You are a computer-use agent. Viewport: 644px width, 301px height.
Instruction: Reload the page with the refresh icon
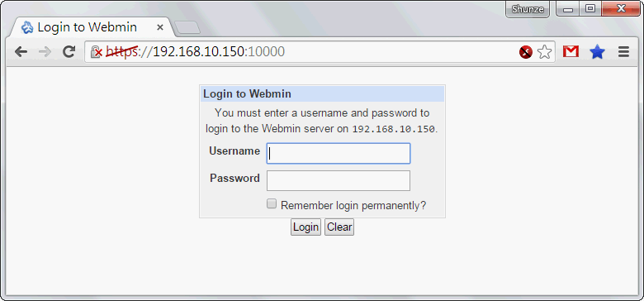pyautogui.click(x=69, y=51)
